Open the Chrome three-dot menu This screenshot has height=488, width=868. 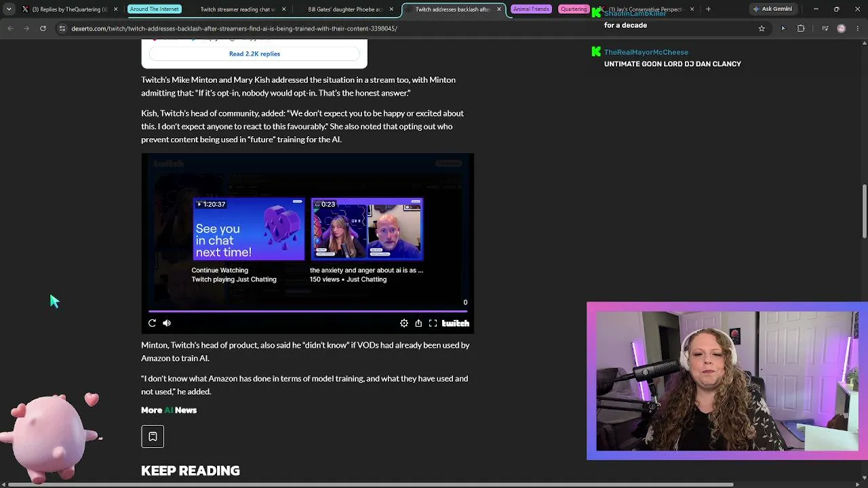pyautogui.click(x=859, y=28)
